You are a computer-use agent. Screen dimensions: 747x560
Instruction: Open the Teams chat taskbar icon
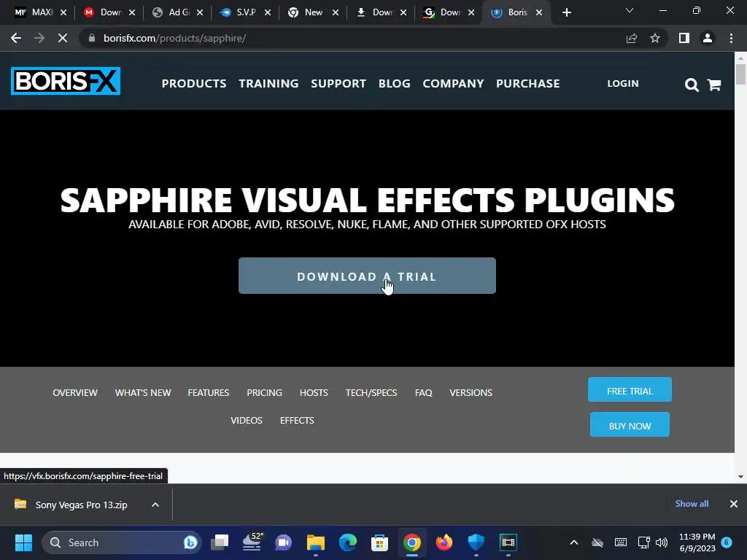284,542
